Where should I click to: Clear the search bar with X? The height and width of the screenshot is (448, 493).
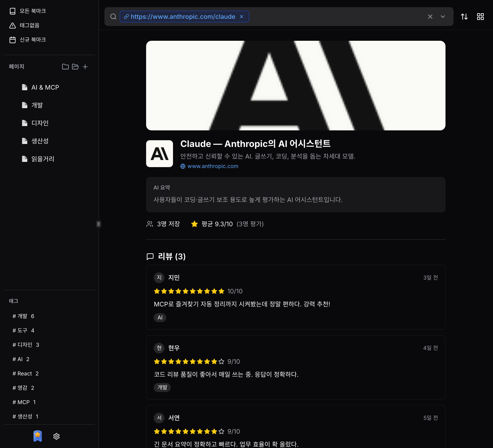coord(430,17)
